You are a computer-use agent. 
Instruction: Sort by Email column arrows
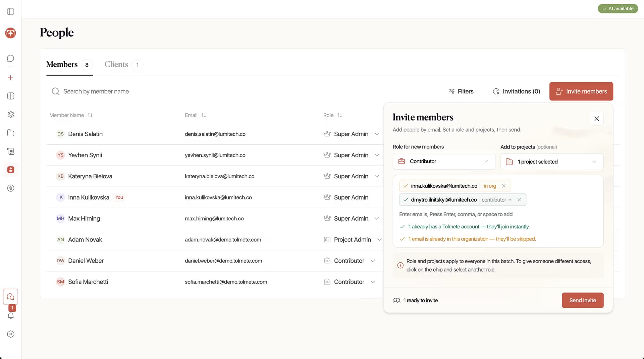[x=204, y=115]
